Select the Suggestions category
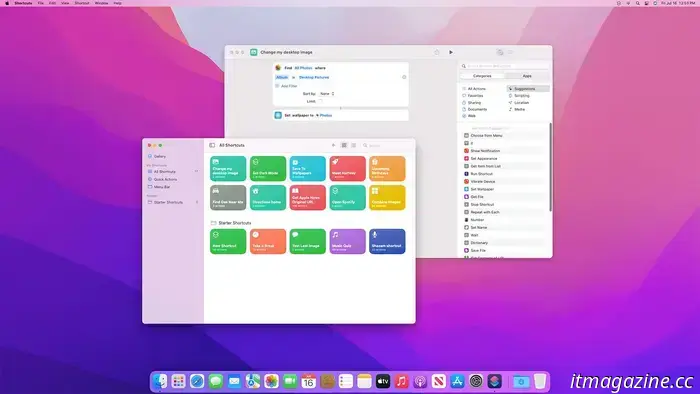Screen dimensions: 700x394 pyautogui.click(x=528, y=89)
